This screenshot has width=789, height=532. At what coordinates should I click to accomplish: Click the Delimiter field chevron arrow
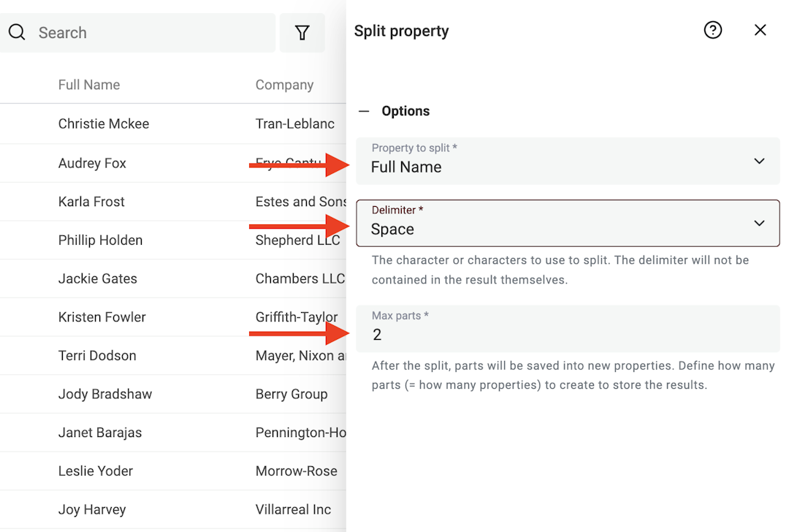(x=759, y=223)
